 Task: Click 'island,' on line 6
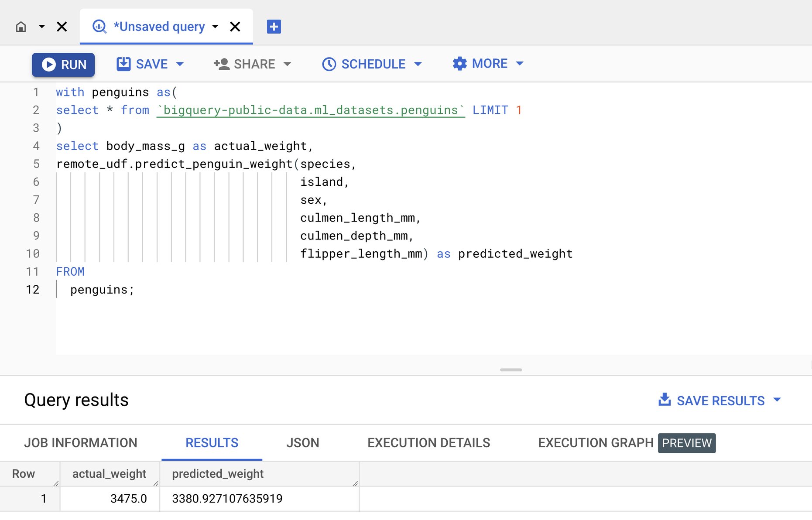click(x=325, y=182)
